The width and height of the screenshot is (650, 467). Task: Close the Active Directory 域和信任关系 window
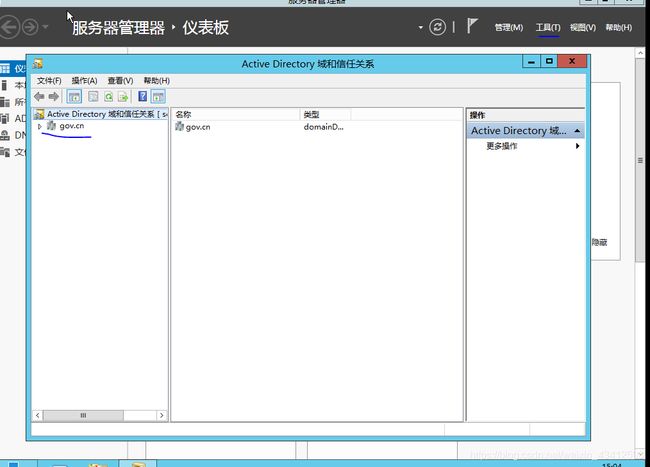coord(572,61)
